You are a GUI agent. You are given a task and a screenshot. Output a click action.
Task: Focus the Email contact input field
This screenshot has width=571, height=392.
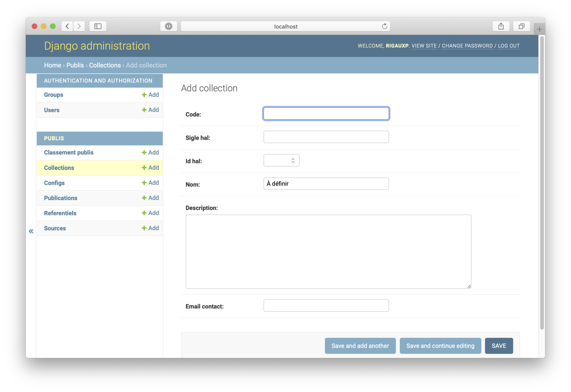326,306
